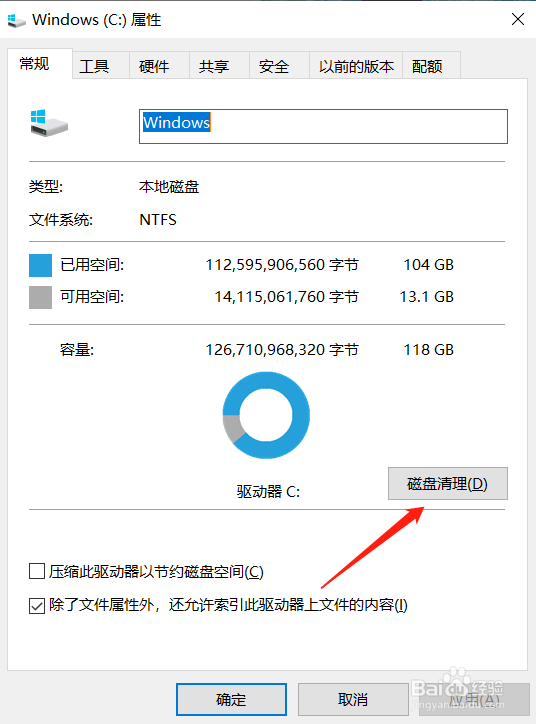The height and width of the screenshot is (724, 536).
Task: Click the 应用(A) button
Action: click(x=475, y=700)
